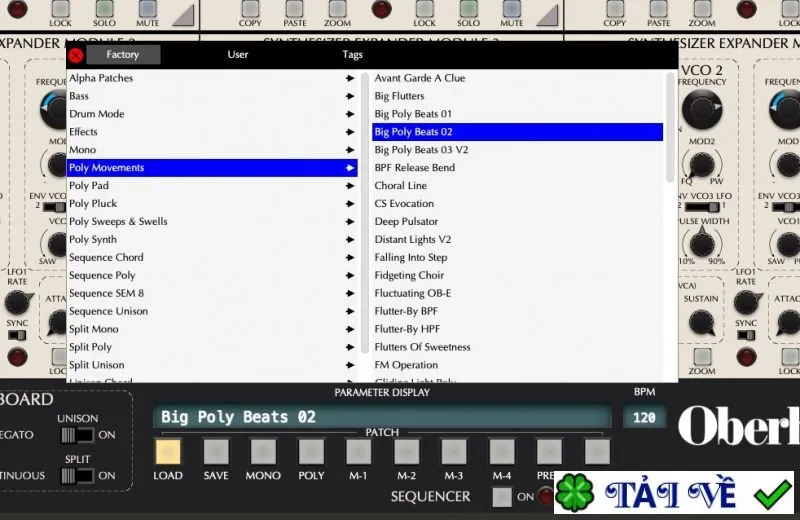The height and width of the screenshot is (520, 800).
Task: Expand the Bass category arrow
Action: click(x=349, y=96)
